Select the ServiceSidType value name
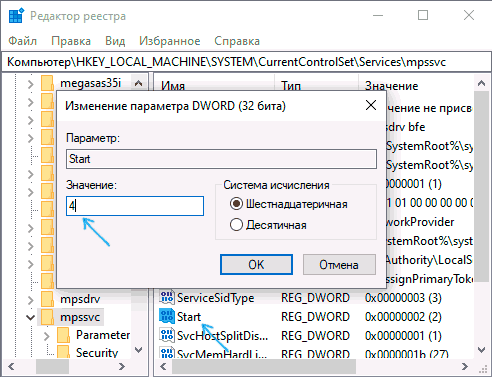Viewport: 492px width, 377px height. [215, 298]
